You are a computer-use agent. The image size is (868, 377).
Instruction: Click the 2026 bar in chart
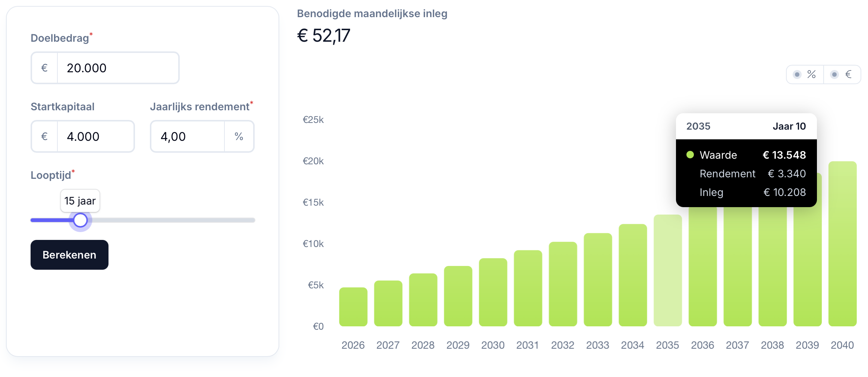click(353, 307)
